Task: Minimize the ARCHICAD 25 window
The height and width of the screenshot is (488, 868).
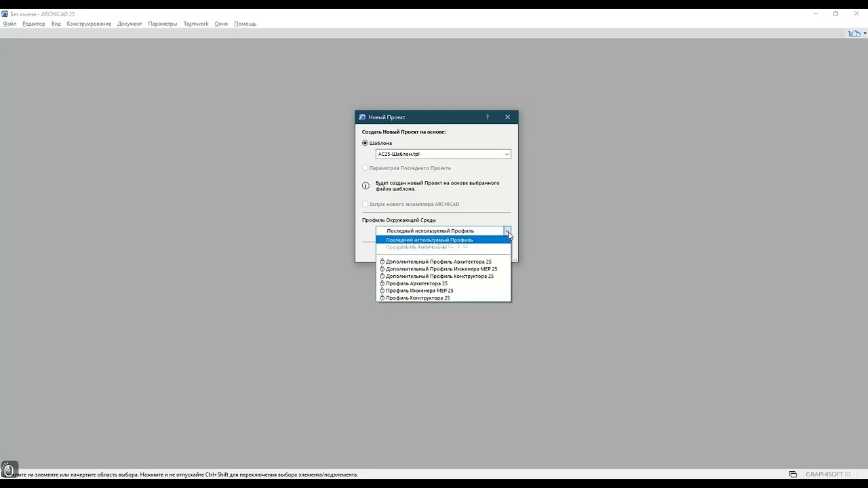Action: (x=815, y=14)
